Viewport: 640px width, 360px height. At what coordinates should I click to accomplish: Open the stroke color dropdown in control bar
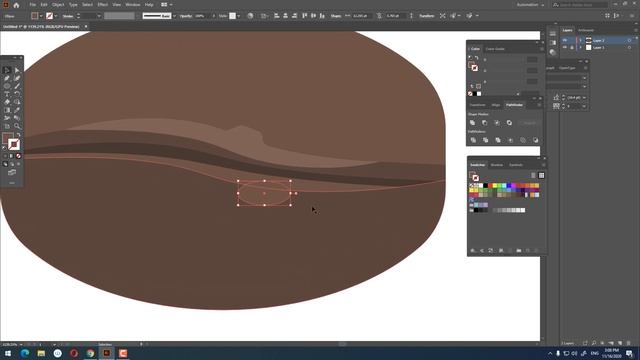[56, 16]
